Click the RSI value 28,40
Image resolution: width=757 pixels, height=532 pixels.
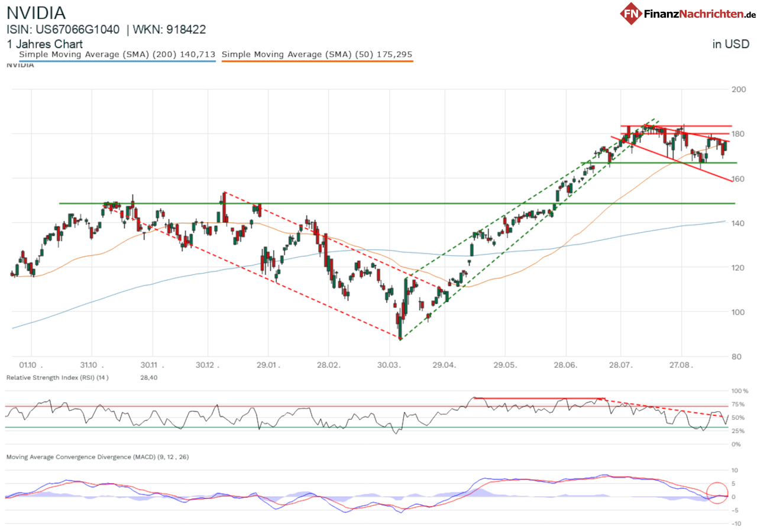pyautogui.click(x=148, y=377)
